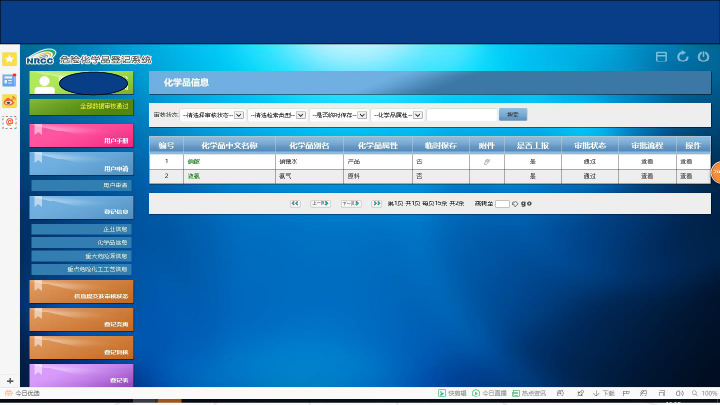Open the 检索类型 dropdown

tap(276, 115)
